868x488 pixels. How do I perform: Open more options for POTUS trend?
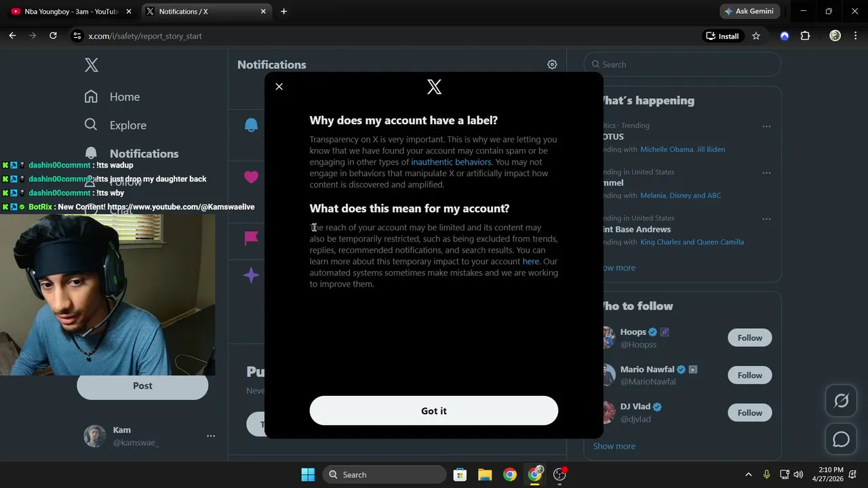tap(766, 126)
